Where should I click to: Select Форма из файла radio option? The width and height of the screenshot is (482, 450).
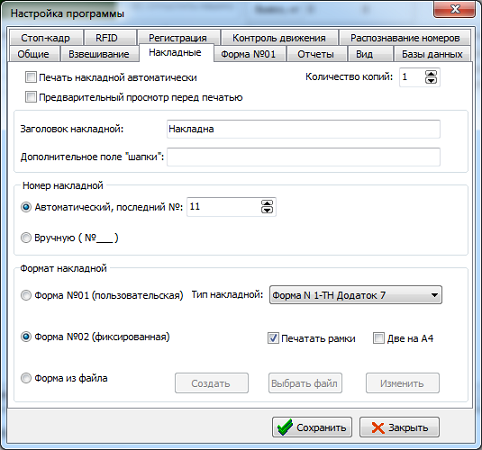point(26,378)
